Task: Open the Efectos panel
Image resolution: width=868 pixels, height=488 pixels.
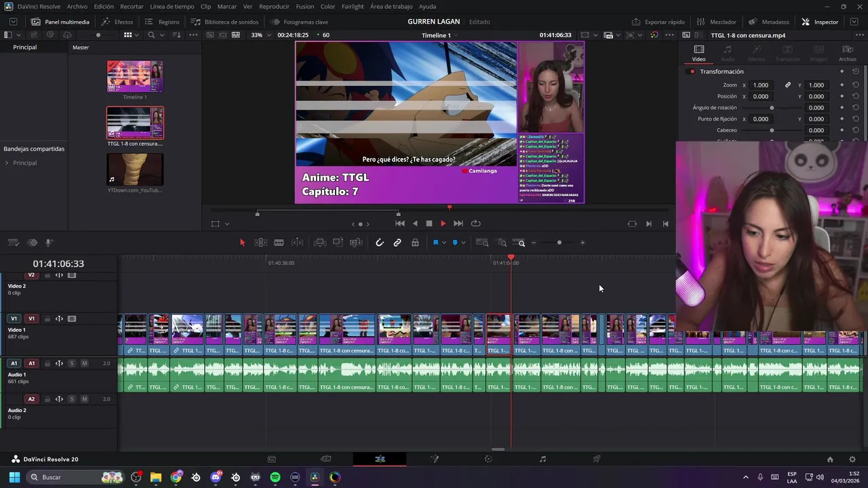Action: (117, 22)
